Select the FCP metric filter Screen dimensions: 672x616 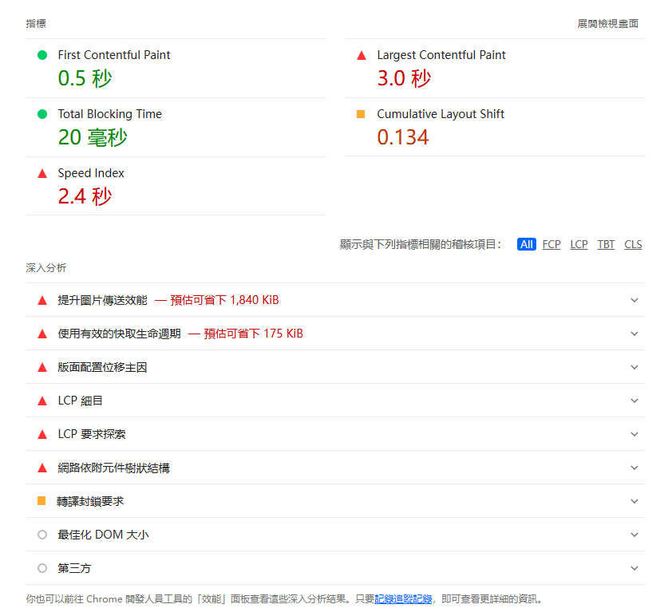[x=551, y=244]
